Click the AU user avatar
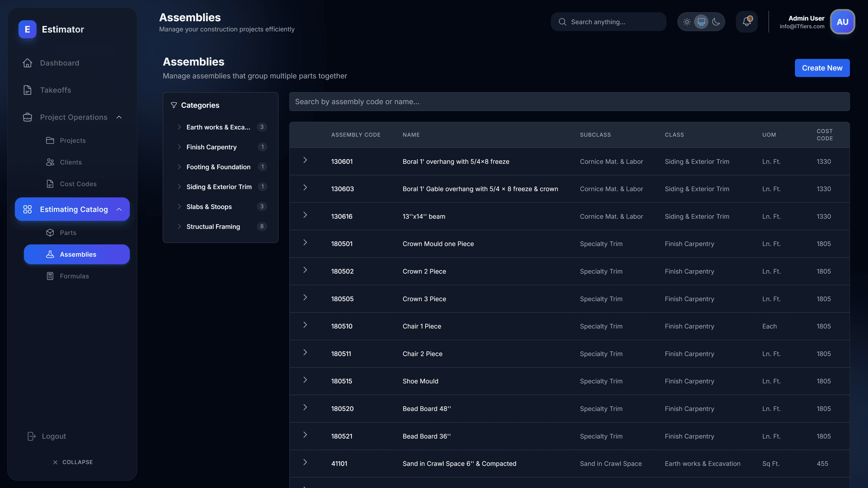The image size is (868, 488). pos(842,22)
